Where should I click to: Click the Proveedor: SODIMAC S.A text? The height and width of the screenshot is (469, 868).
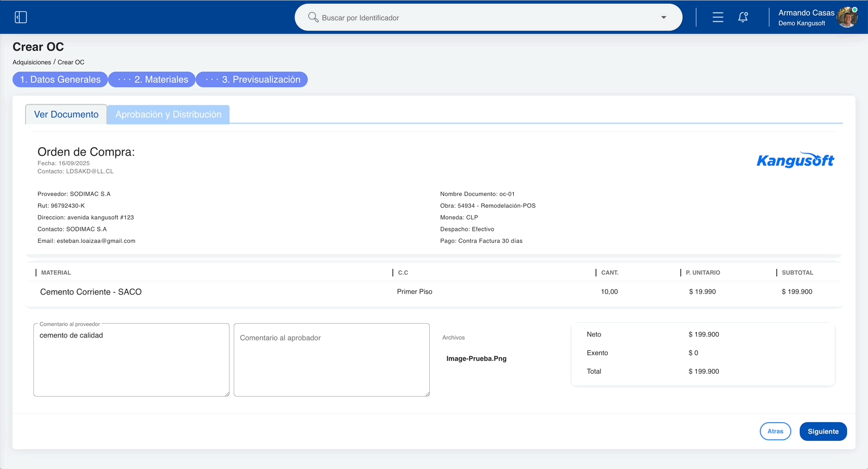[x=74, y=194]
